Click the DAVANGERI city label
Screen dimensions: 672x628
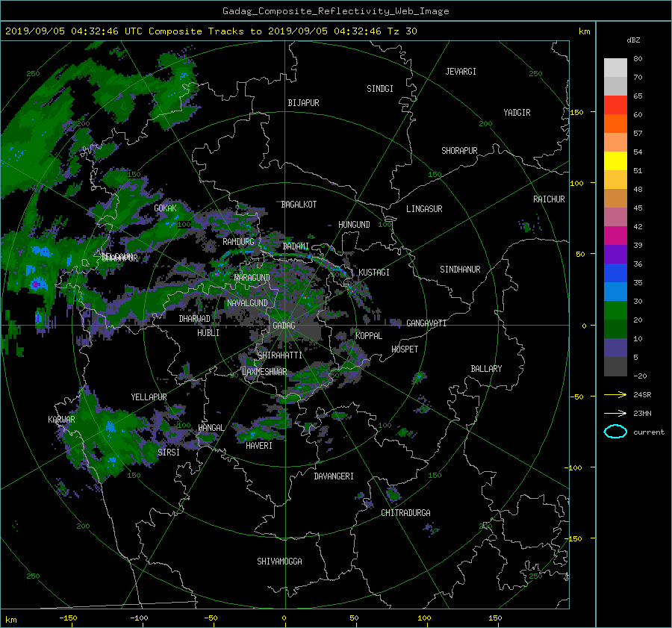(x=334, y=476)
